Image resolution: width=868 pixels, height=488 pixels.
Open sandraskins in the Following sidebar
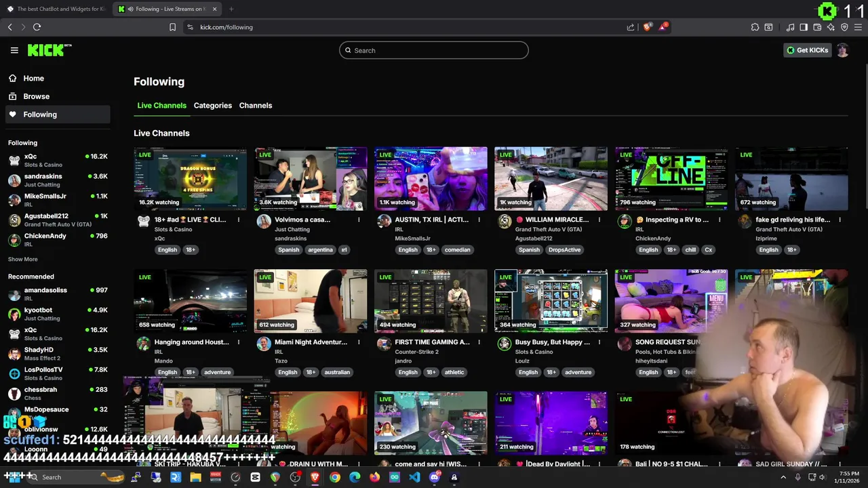point(57,180)
